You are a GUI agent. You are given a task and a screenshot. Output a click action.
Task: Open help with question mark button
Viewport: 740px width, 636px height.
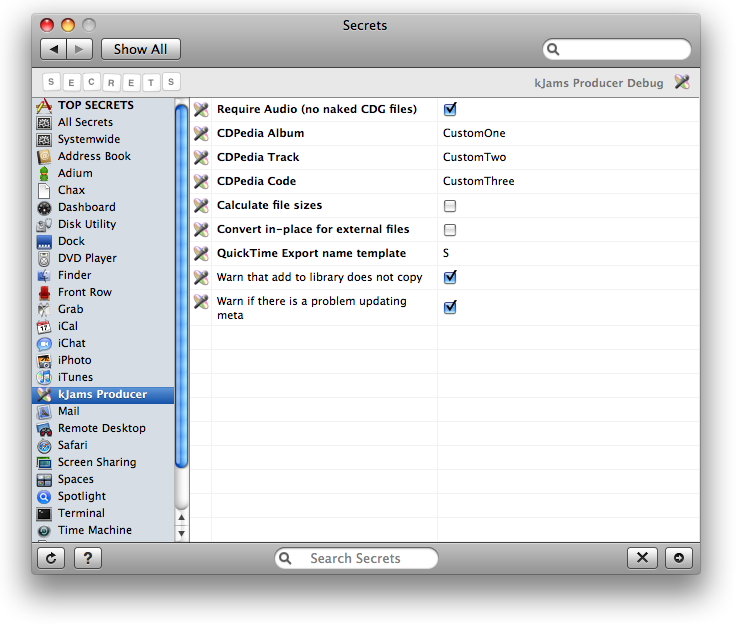tap(88, 558)
